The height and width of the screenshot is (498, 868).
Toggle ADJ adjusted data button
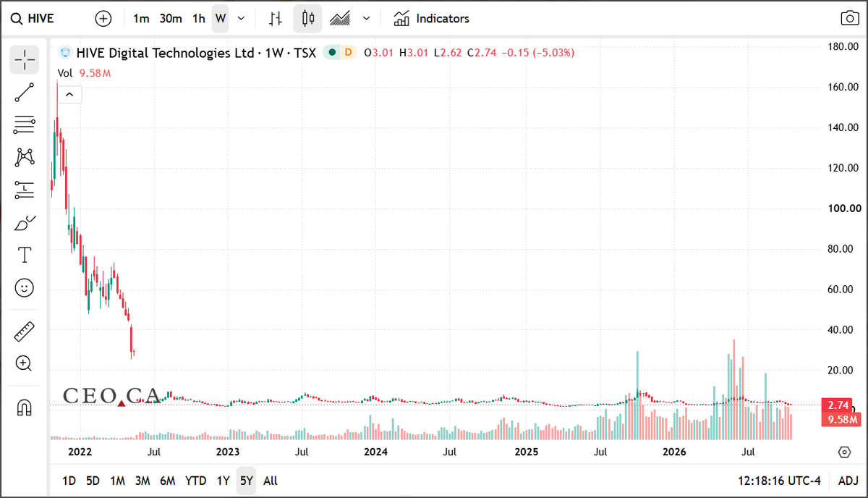pyautogui.click(x=848, y=481)
